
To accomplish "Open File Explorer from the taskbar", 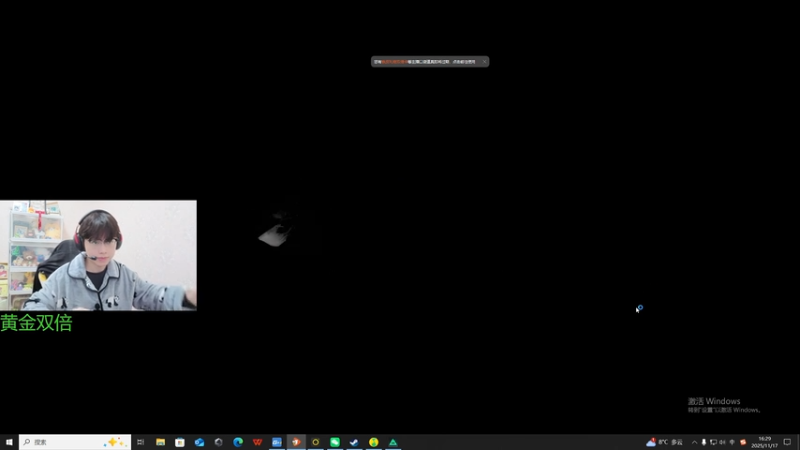I will tap(160, 442).
